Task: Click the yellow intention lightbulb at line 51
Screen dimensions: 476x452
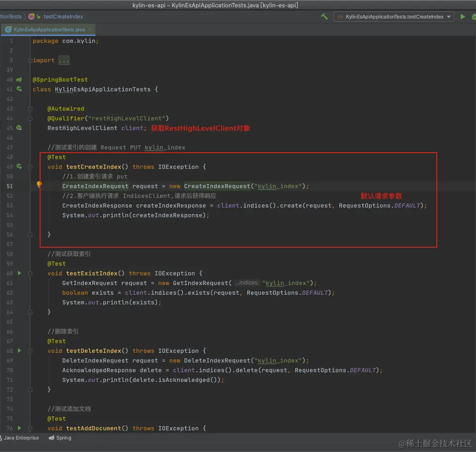Action: coord(39,184)
